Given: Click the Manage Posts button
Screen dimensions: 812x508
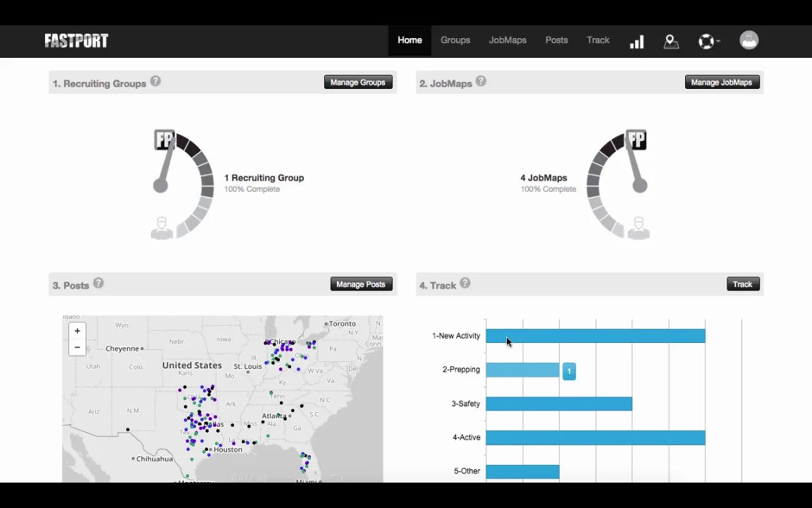Looking at the screenshot, I should point(361,284).
